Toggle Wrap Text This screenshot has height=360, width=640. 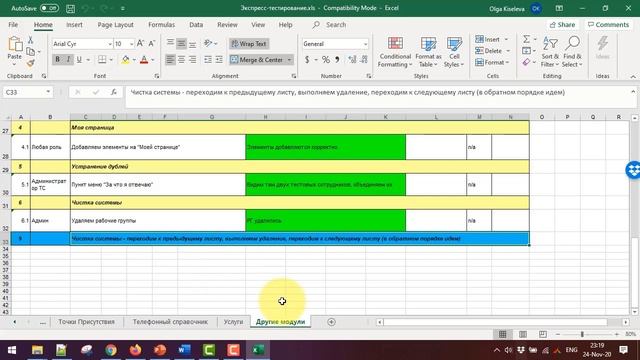pos(249,44)
